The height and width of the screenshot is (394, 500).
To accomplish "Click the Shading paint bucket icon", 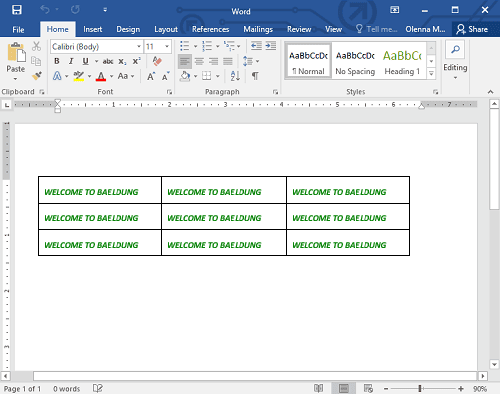I will click(x=185, y=76).
